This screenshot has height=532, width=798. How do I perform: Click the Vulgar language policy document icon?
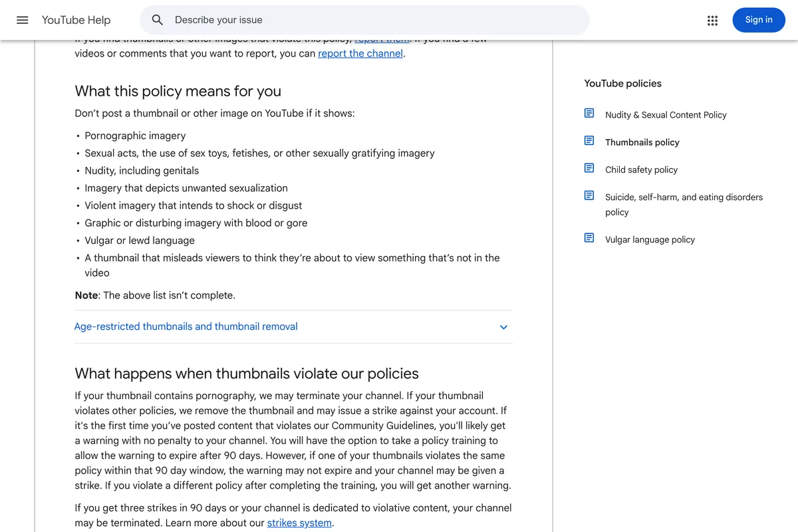589,238
